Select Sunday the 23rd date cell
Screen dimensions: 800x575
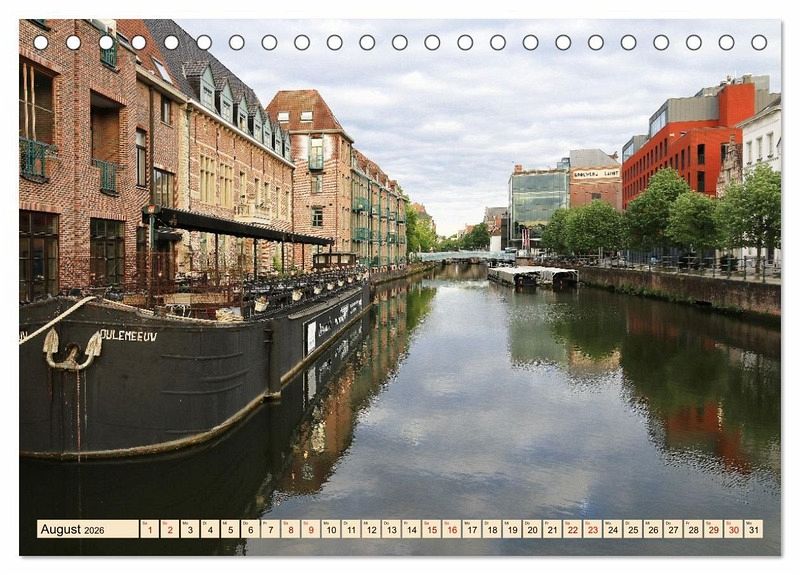[592, 529]
